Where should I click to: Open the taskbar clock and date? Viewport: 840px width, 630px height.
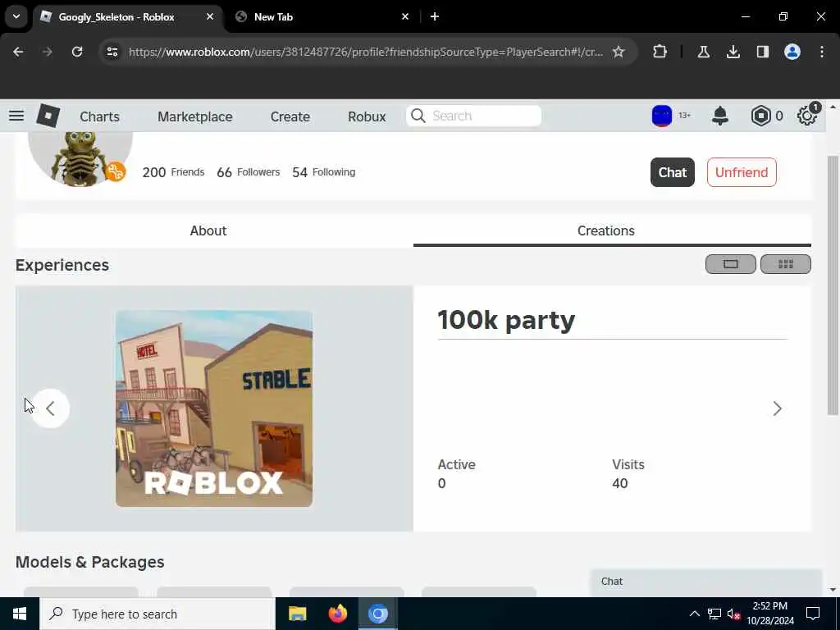point(770,614)
